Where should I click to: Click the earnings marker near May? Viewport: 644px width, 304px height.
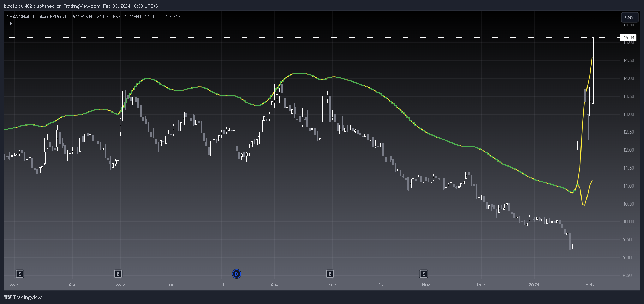pyautogui.click(x=118, y=274)
